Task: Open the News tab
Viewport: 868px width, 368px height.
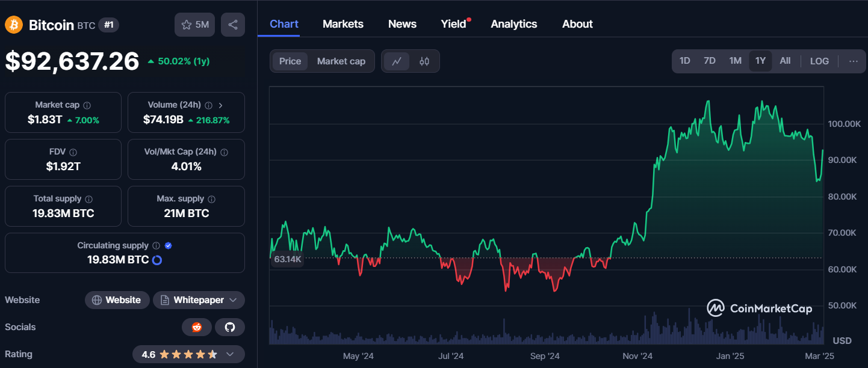Action: (x=402, y=24)
